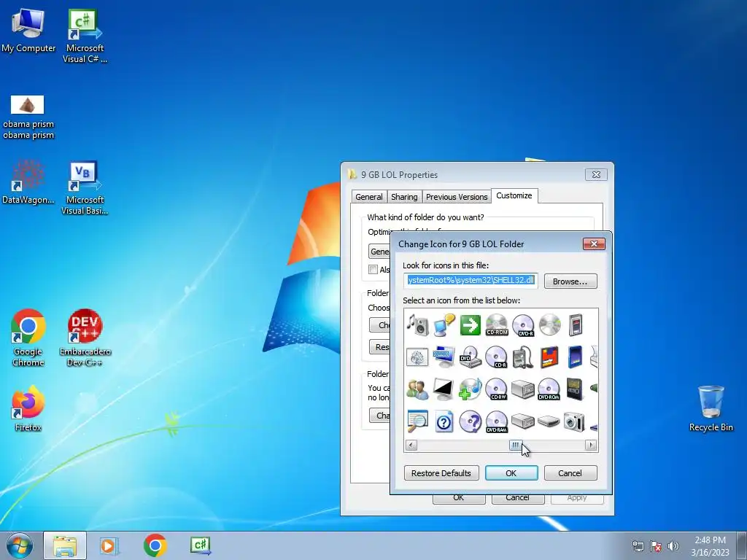Open the Previous Versions tab
This screenshot has height=560, width=747.
(457, 197)
